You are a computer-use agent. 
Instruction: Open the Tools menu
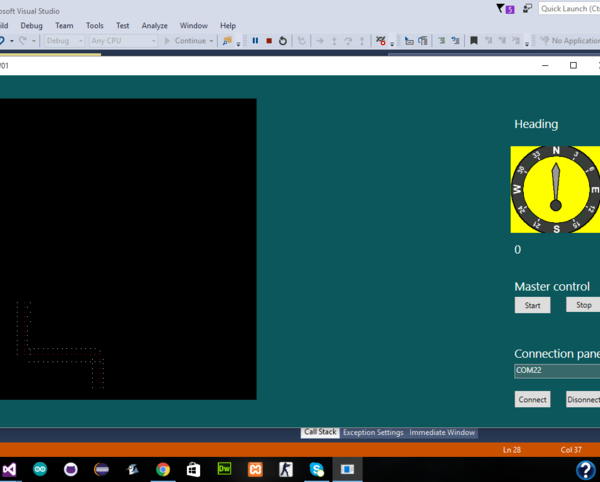(94, 25)
